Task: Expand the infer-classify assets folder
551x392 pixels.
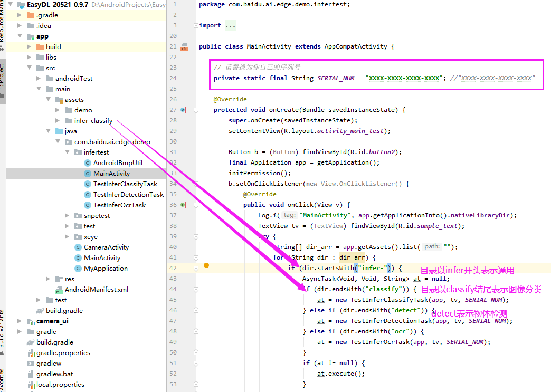Action: [58, 120]
